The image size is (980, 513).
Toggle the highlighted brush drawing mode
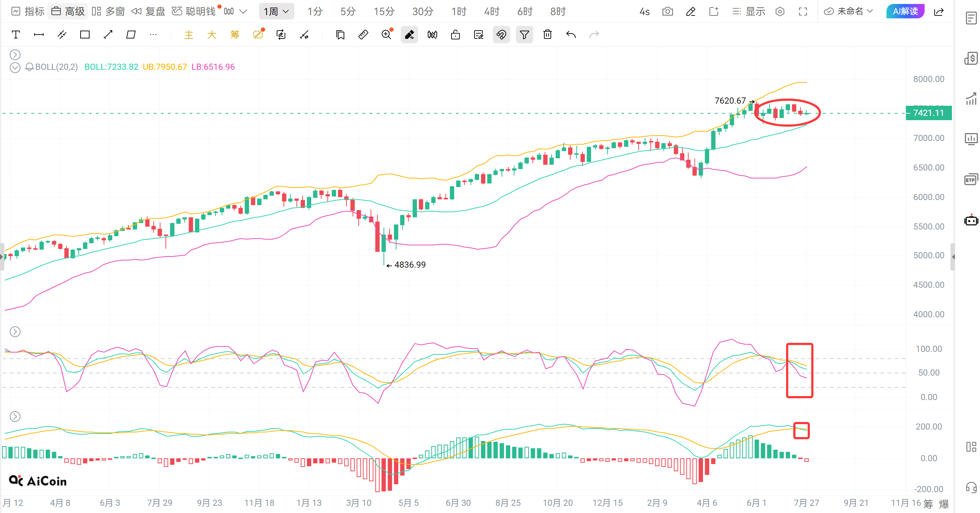point(409,35)
